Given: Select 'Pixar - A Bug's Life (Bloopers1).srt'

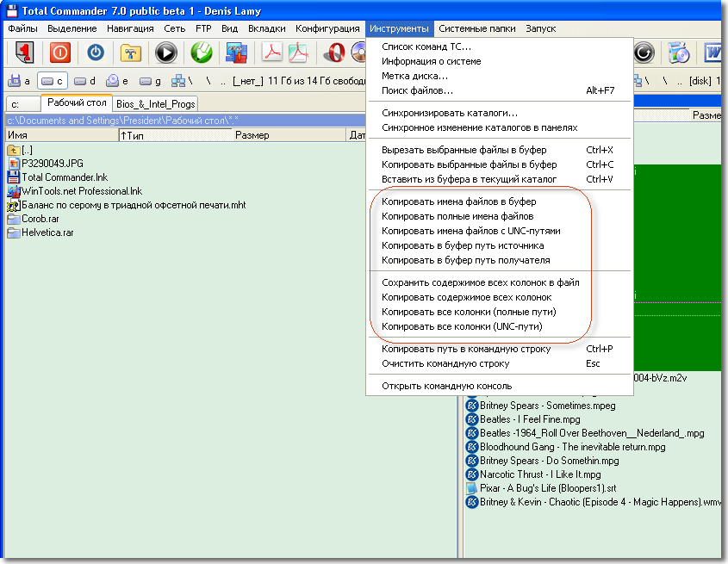Looking at the screenshot, I should [x=541, y=488].
